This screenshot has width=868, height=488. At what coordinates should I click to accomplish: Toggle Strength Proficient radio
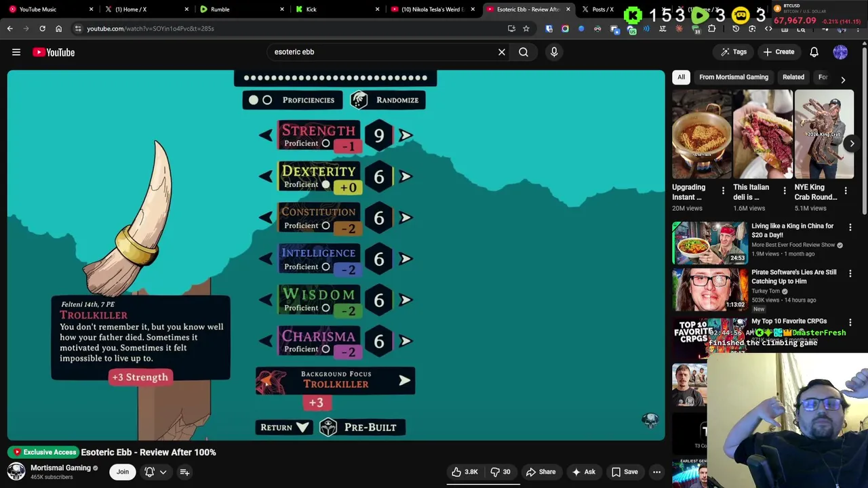tap(325, 144)
